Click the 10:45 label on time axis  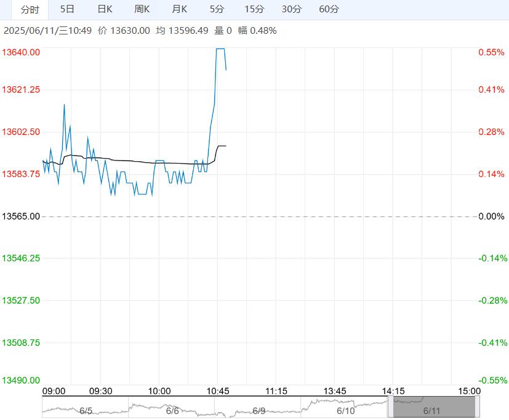tap(218, 391)
